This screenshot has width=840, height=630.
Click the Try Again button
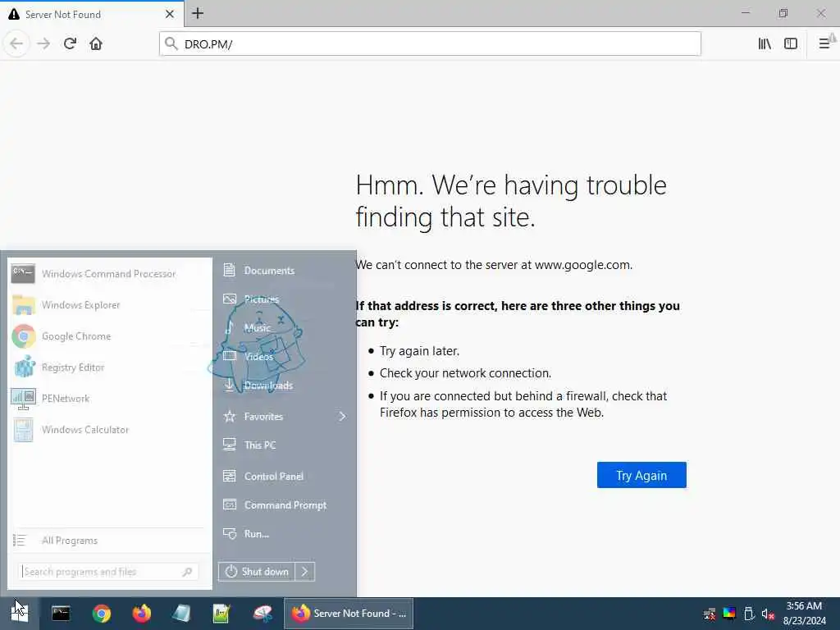point(641,475)
